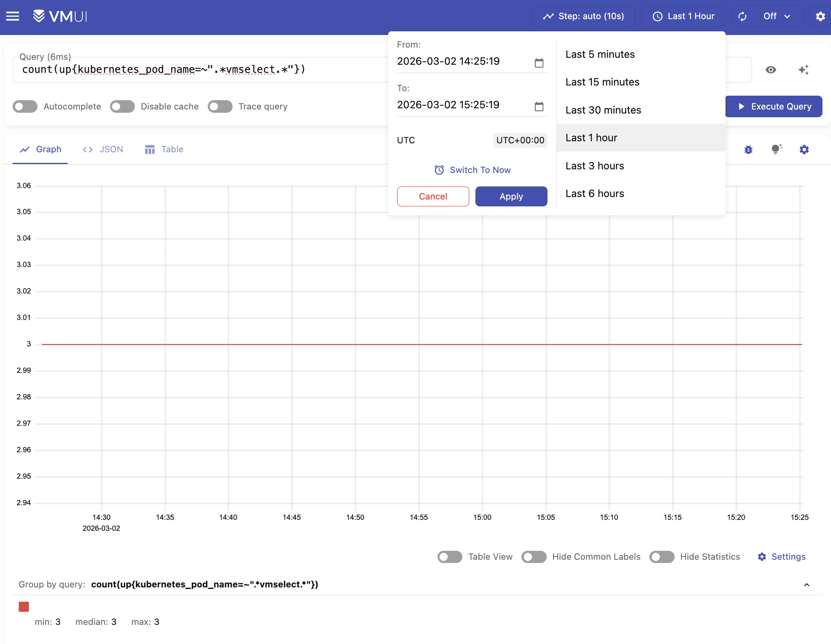
Task: Click the calendar icon in To field
Action: (539, 106)
